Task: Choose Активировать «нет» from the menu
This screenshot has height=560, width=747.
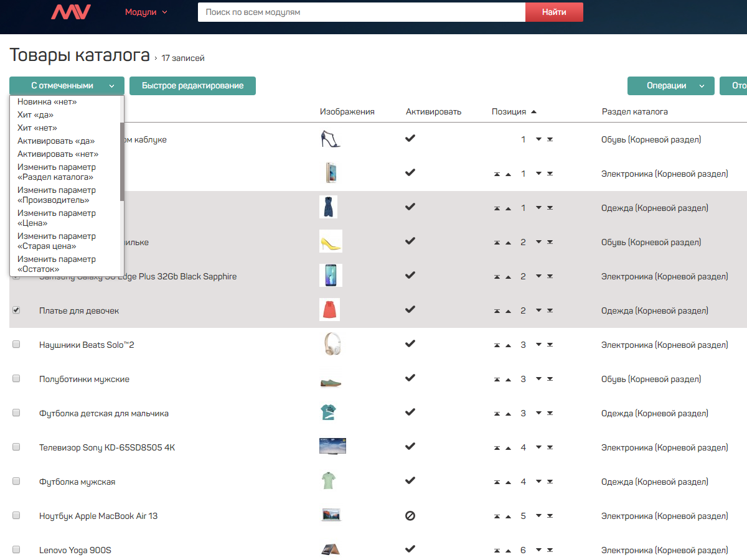Action: click(x=58, y=154)
